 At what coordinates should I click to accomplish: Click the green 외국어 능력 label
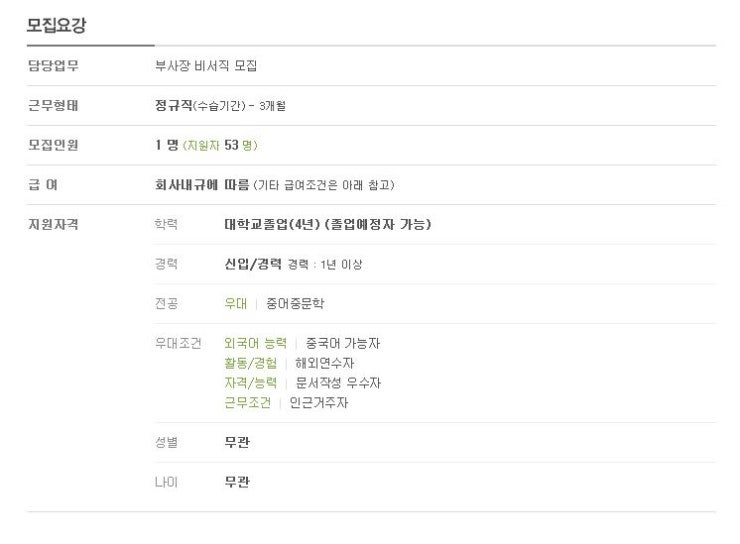tap(255, 343)
